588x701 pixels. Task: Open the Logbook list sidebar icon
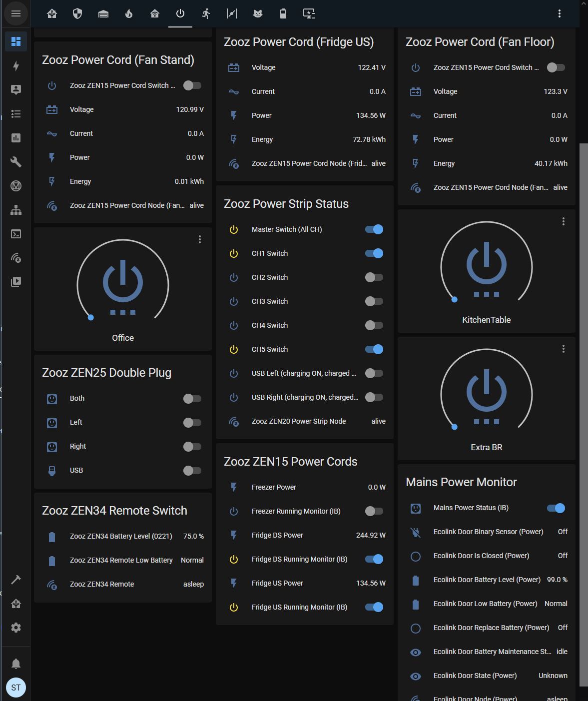click(16, 114)
